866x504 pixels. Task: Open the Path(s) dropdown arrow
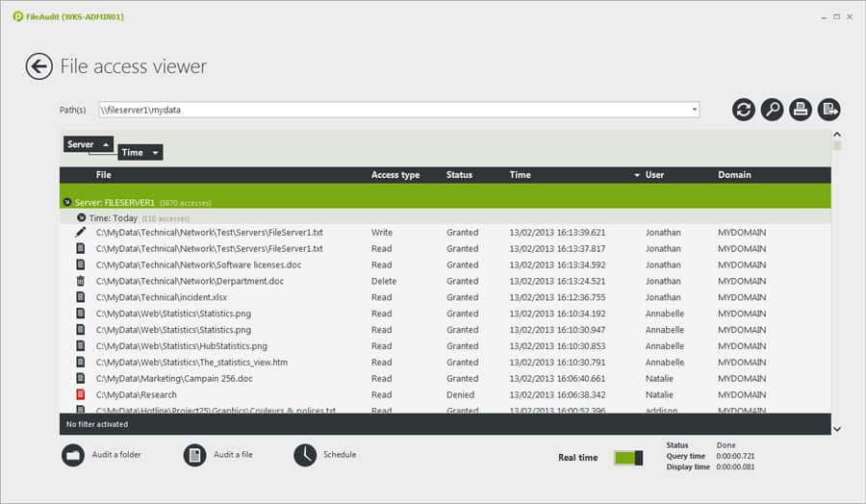tap(694, 110)
